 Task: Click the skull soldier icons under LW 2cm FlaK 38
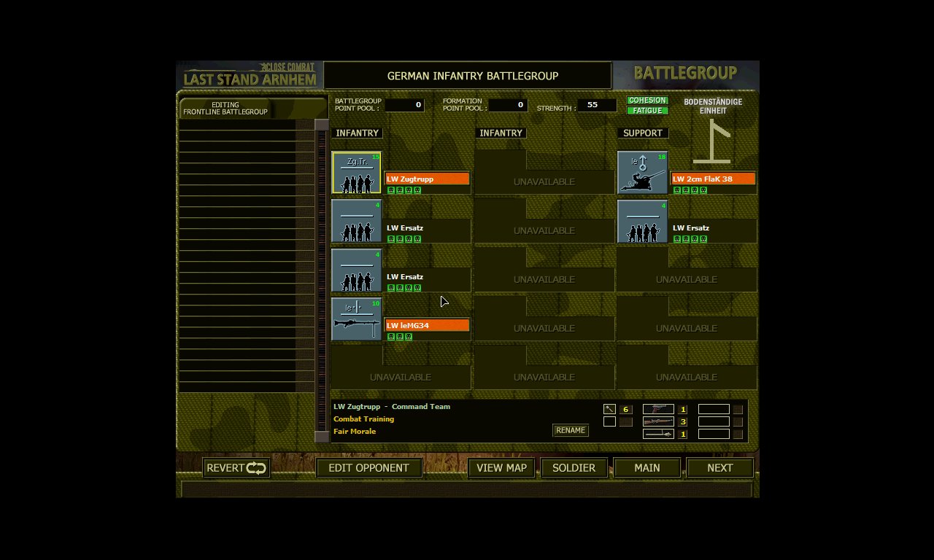tap(690, 190)
